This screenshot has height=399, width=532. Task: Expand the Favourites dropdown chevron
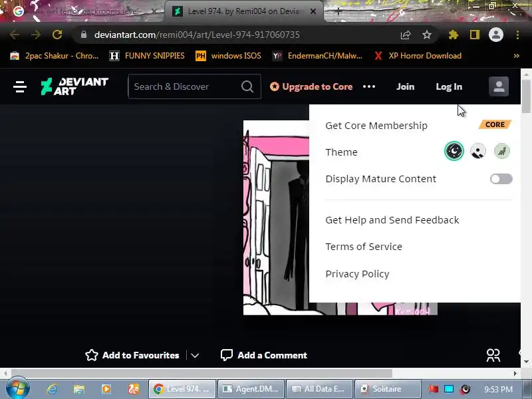[x=195, y=356]
